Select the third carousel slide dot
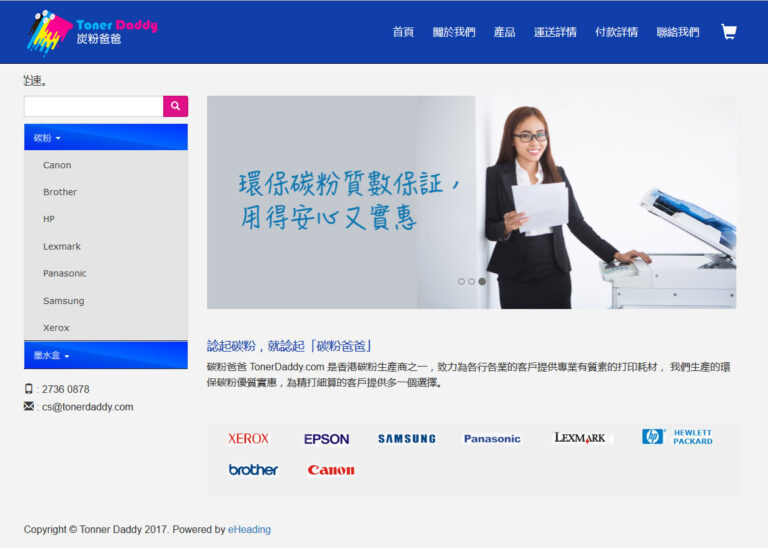 click(482, 282)
